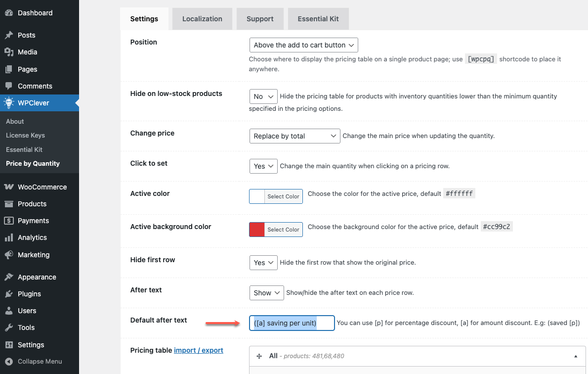
Task: Click Select Color for Active background color
Action: (284, 230)
